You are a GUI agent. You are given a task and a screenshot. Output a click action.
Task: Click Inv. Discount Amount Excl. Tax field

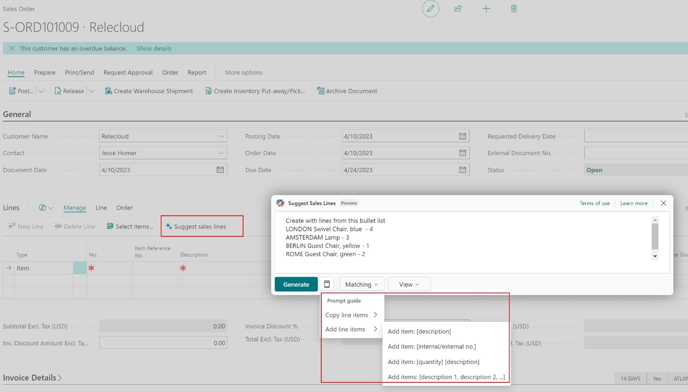[163, 343]
